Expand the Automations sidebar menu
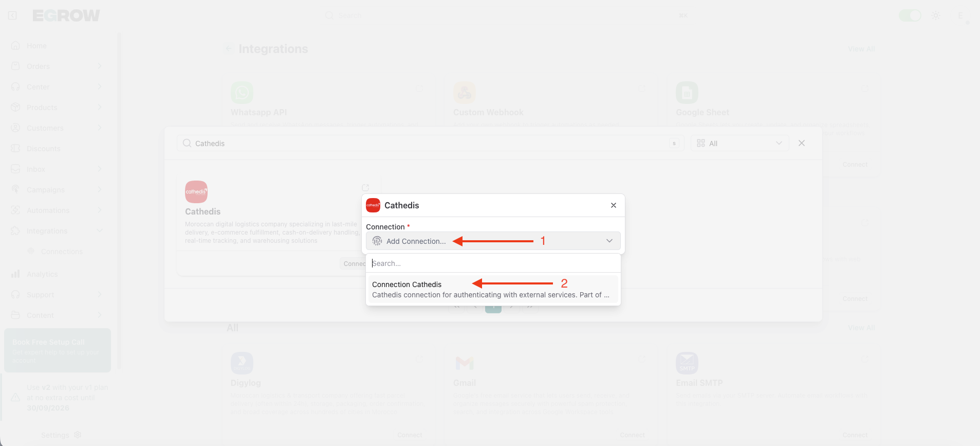The width and height of the screenshot is (980, 446). (57, 210)
